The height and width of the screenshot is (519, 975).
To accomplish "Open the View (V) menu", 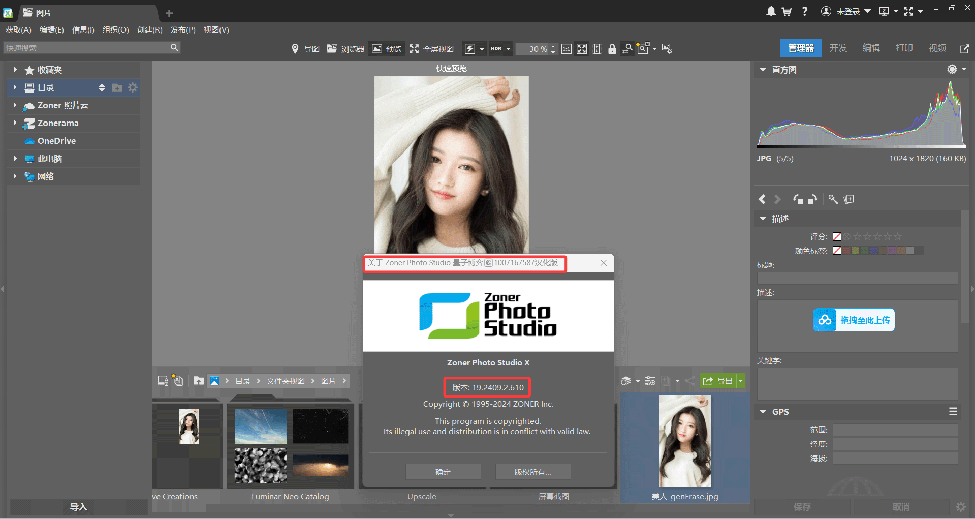I will (216, 30).
